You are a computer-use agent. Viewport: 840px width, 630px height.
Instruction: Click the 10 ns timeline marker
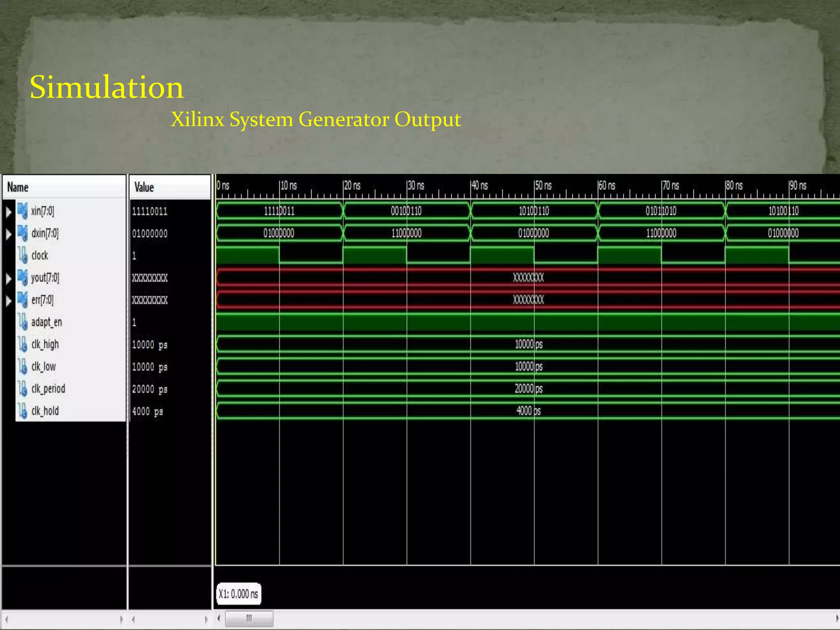288,186
